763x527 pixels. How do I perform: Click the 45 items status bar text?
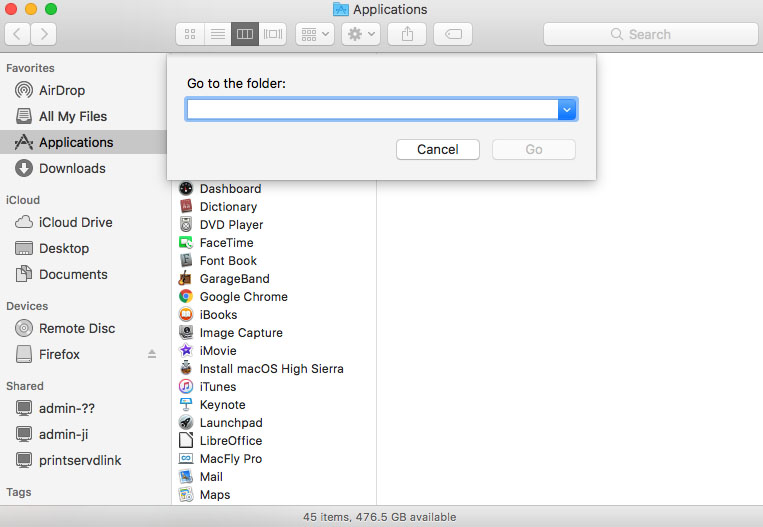pos(380,517)
